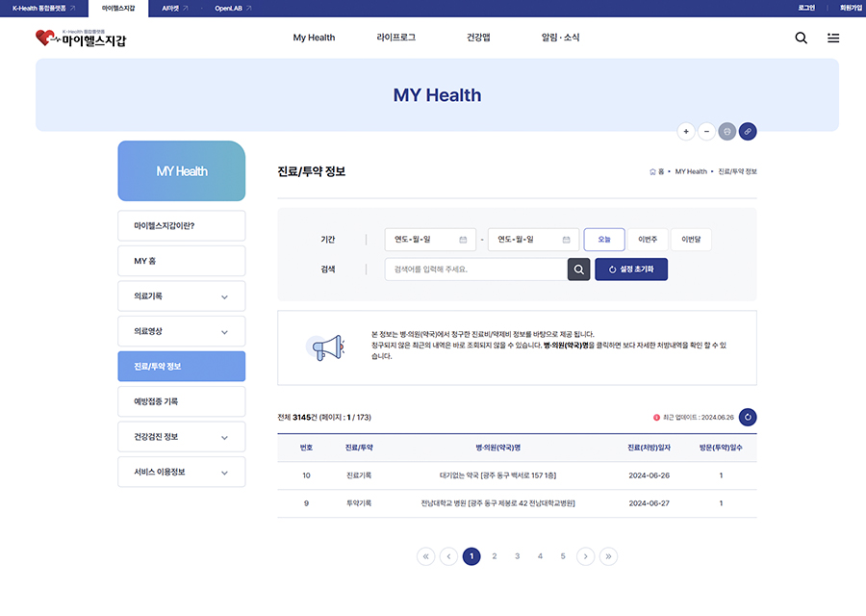Switch to the AI마켓 top tab

tap(174, 8)
